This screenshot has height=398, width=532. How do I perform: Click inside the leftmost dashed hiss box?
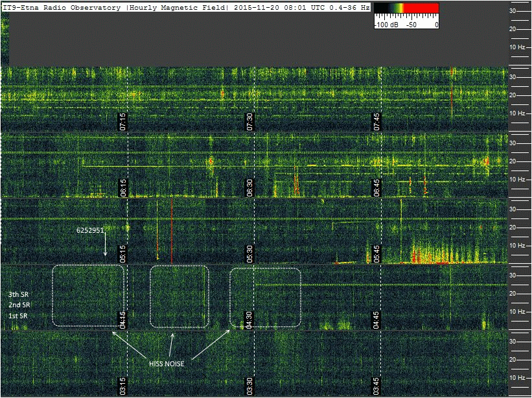tap(87, 295)
